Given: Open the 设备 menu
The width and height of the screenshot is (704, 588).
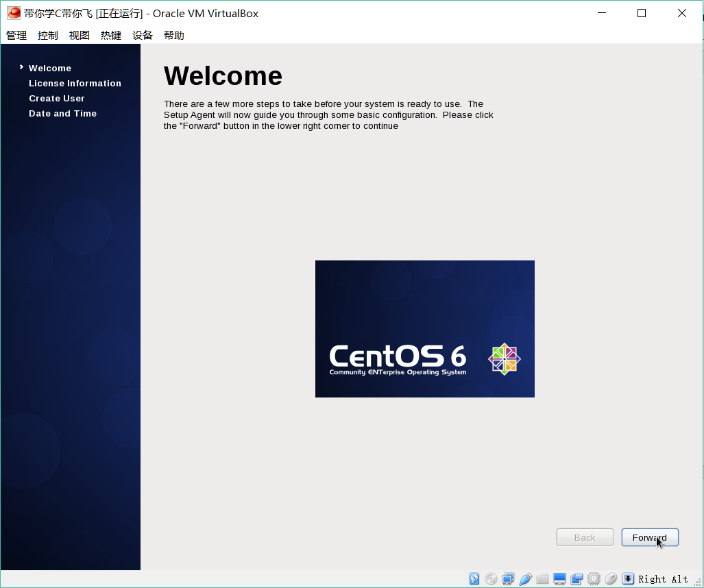Looking at the screenshot, I should [143, 36].
